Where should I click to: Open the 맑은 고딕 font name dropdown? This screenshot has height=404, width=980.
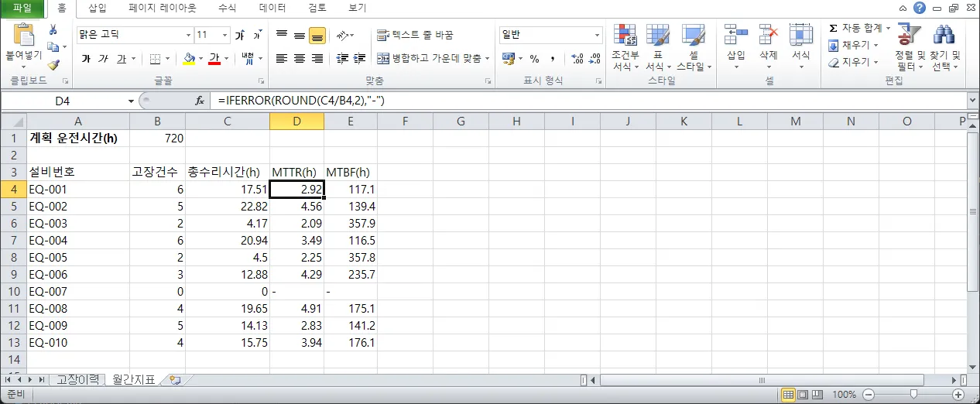pyautogui.click(x=188, y=36)
